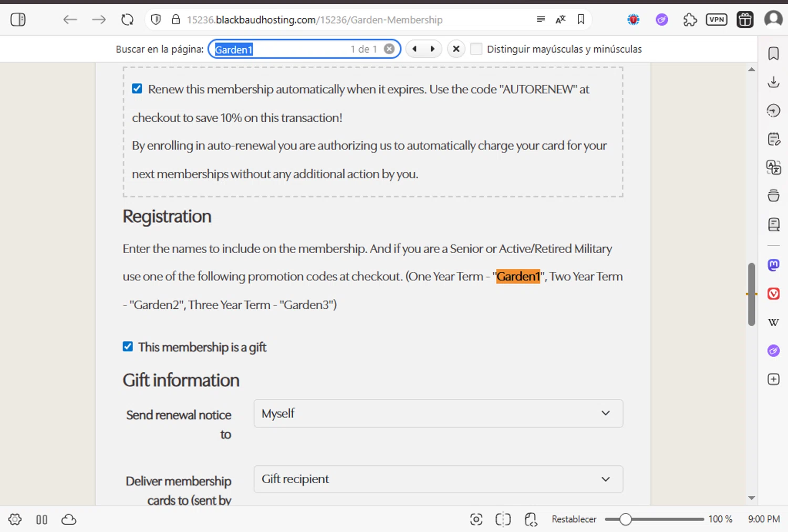This screenshot has width=788, height=532.
Task: Open the sync cloud icon
Action: (x=69, y=519)
